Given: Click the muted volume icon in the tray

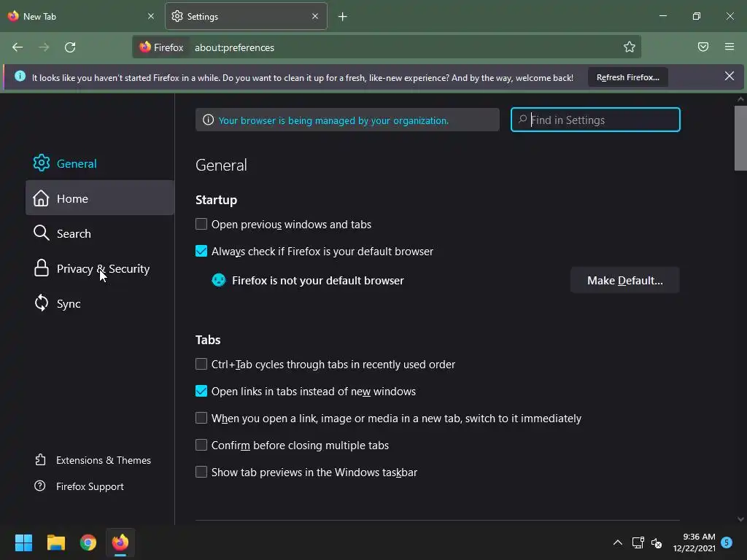Looking at the screenshot, I should point(657,542).
